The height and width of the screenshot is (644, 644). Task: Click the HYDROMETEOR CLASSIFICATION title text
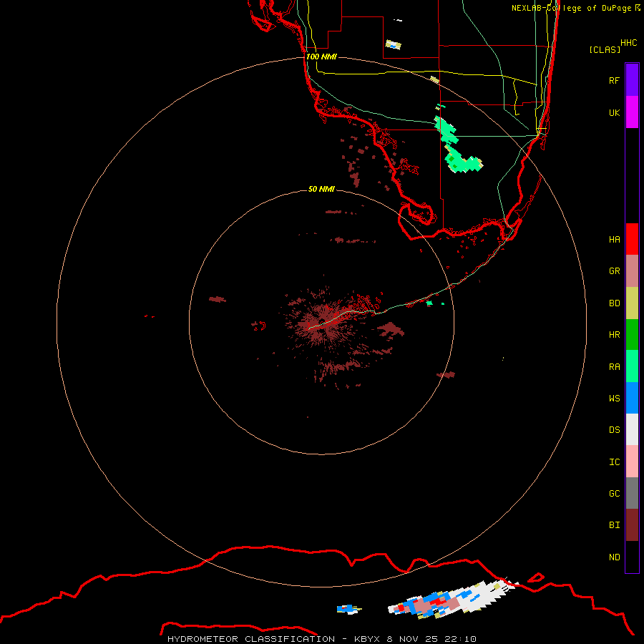point(251,639)
